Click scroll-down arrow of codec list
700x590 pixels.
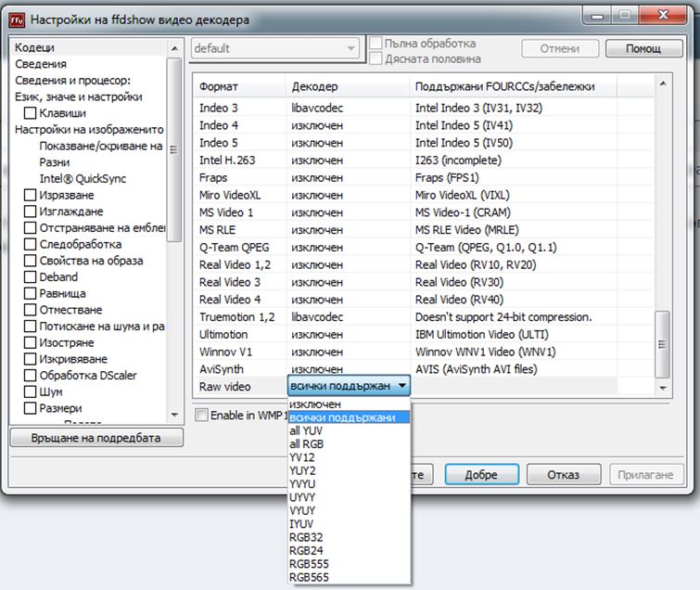tap(663, 388)
